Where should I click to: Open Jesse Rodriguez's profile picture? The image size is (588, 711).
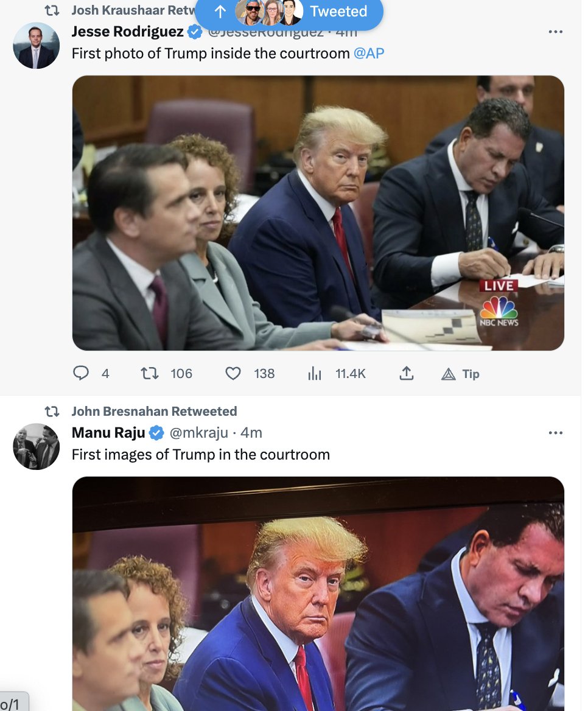coord(37,46)
